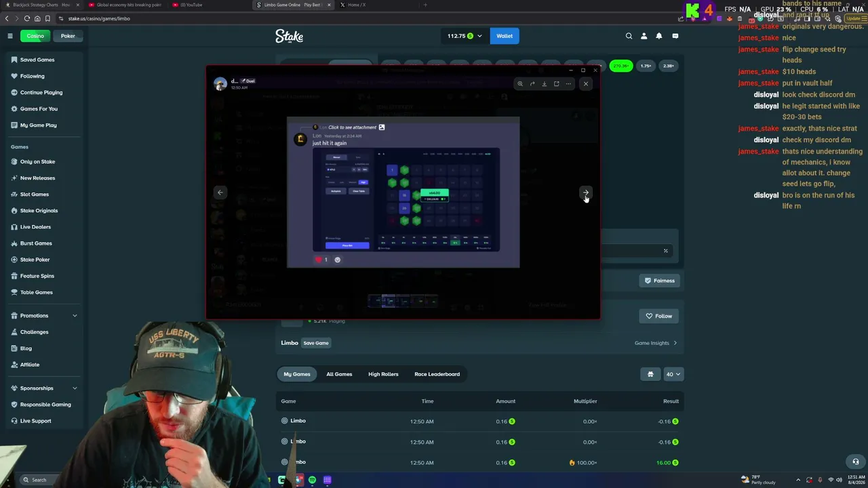This screenshot has width=868, height=488.
Task: Click the Follow heart button
Action: coord(659,316)
